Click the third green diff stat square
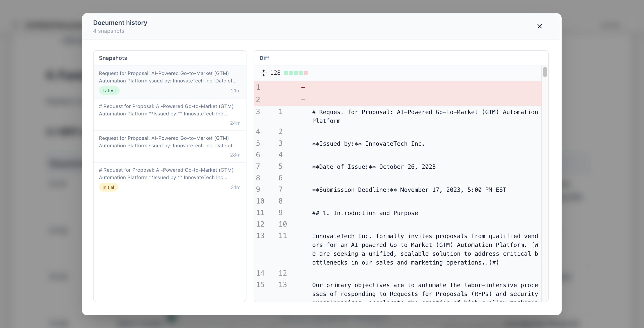 point(297,73)
